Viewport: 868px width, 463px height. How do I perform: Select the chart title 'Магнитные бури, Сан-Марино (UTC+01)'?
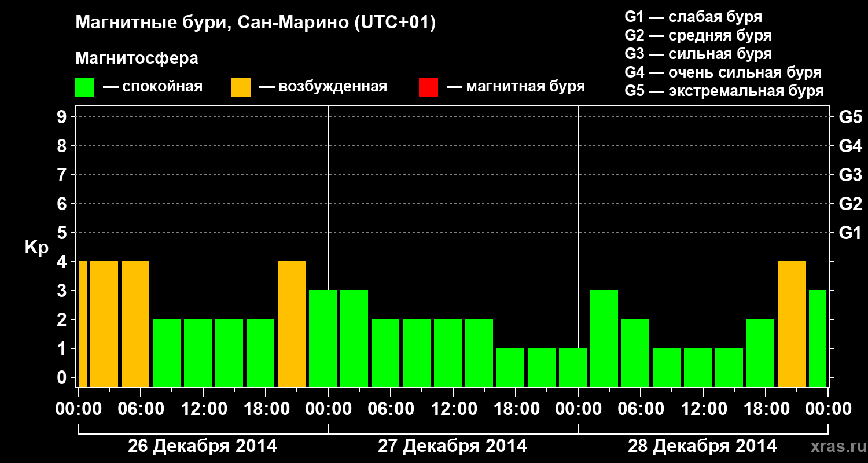[255, 23]
